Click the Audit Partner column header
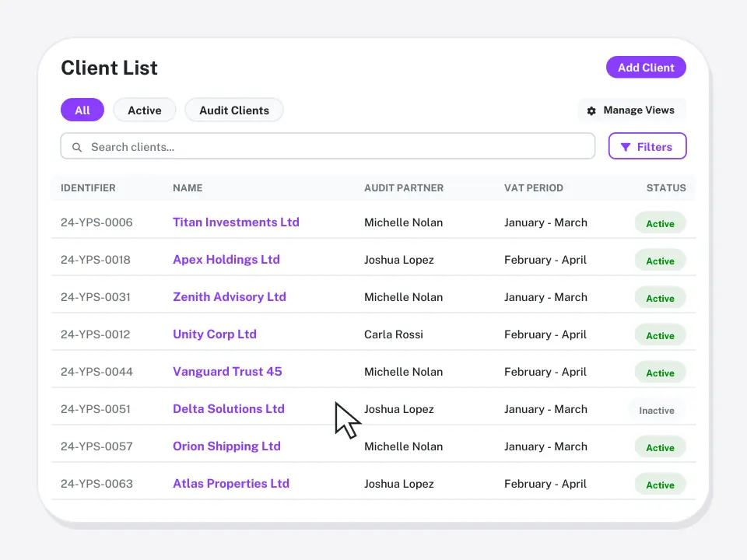The image size is (747, 560). [x=404, y=187]
